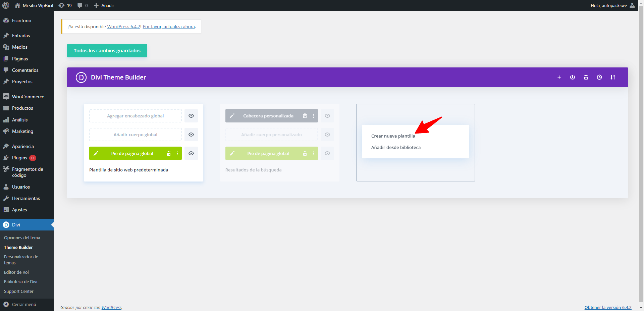
Task: Toggle visibility of global header eye icon
Action: coord(191,116)
